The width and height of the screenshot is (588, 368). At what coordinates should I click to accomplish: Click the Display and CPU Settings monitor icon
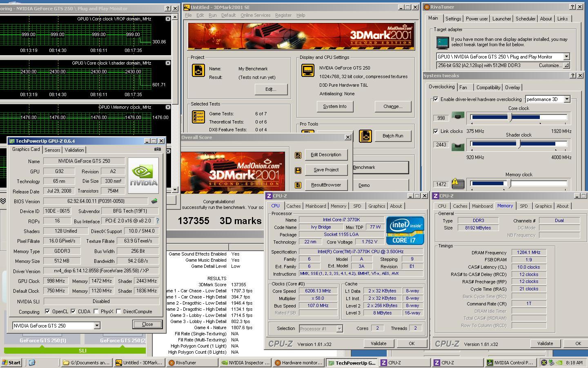tap(307, 70)
